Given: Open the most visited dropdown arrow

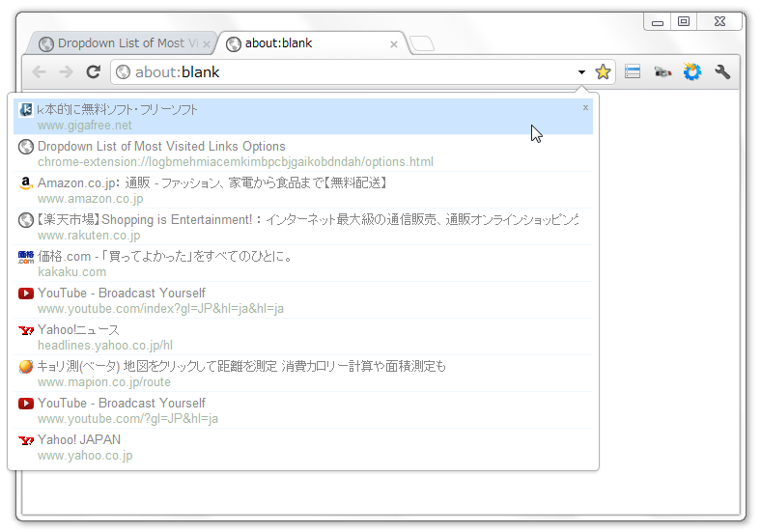Looking at the screenshot, I should coord(581,72).
